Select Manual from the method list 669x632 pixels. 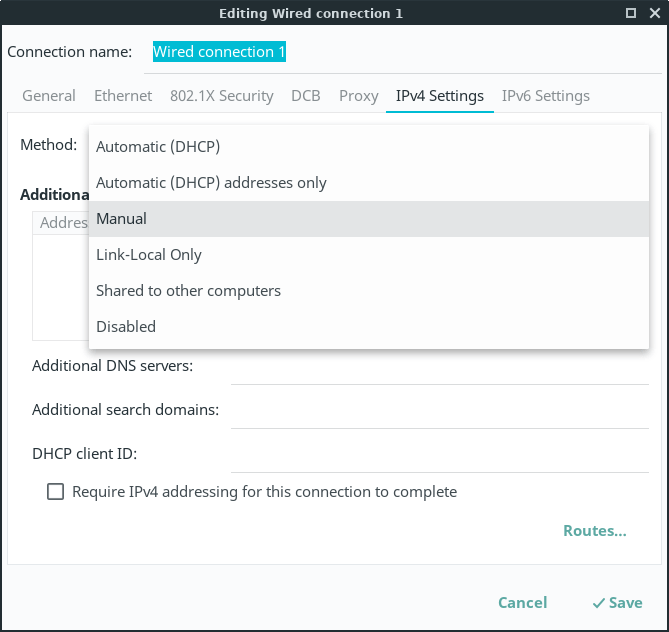(x=121, y=219)
